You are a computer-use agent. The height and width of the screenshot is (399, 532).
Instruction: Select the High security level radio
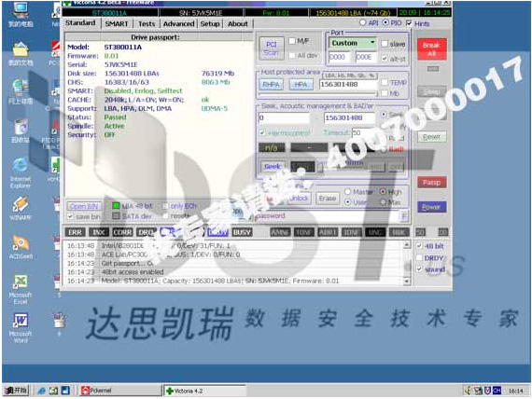(383, 192)
